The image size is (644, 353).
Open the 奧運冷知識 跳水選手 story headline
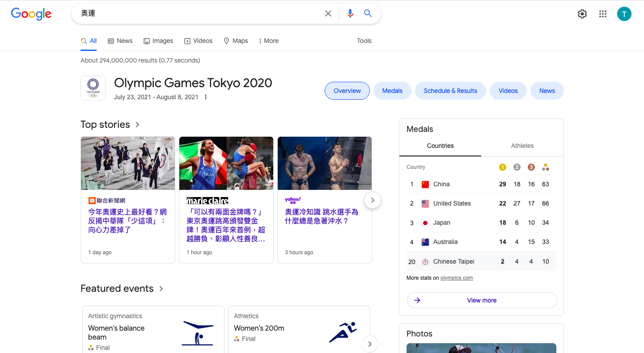click(x=322, y=216)
